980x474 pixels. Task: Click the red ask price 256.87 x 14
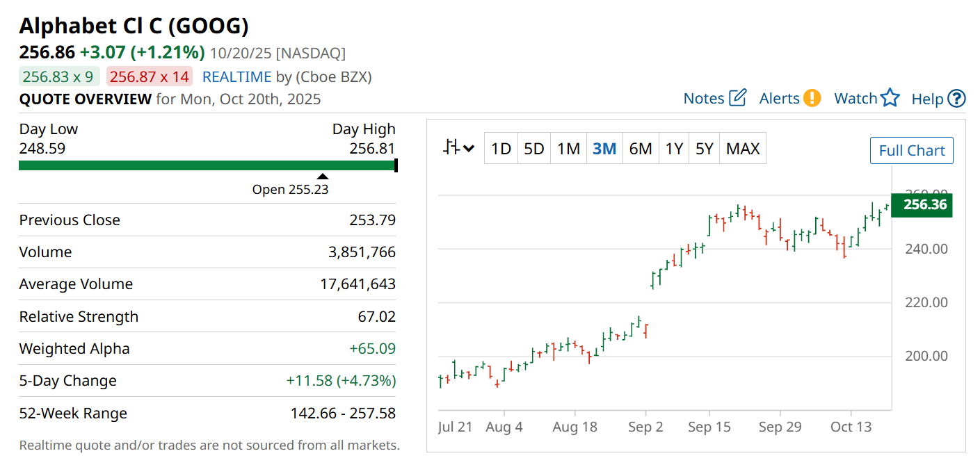tap(149, 77)
